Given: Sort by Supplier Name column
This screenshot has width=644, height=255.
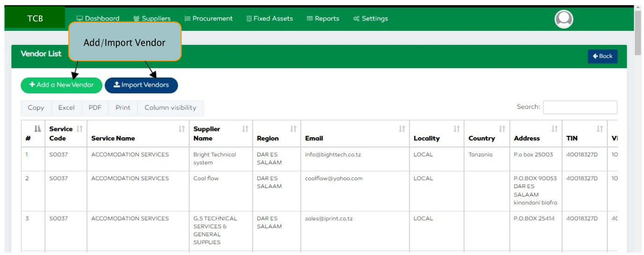Looking at the screenshot, I should [221, 134].
